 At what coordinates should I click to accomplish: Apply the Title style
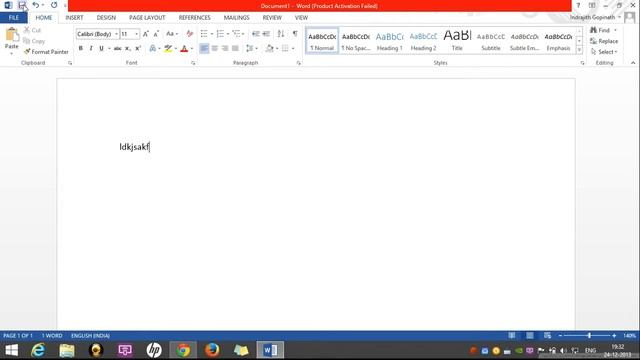457,41
